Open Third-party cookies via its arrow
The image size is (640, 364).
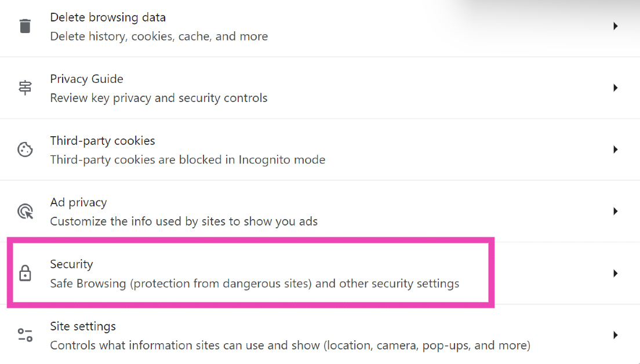(x=615, y=150)
